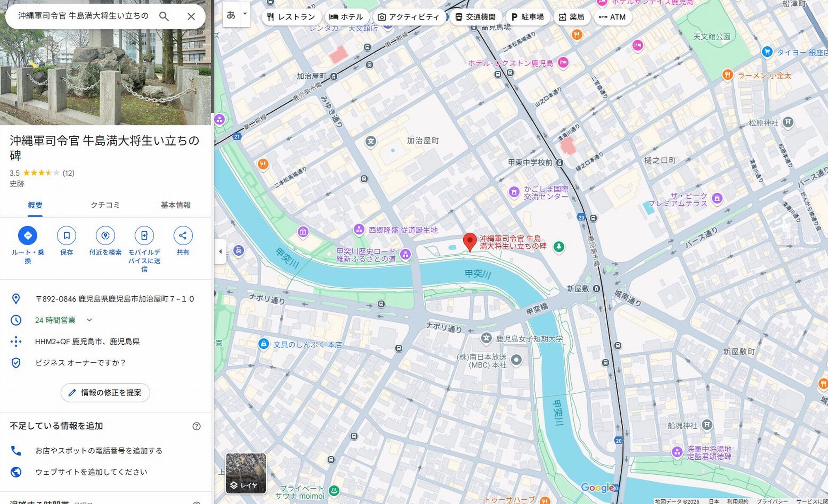Open the レイヤ layers thumbnail
The width and height of the screenshot is (828, 504).
point(246,473)
